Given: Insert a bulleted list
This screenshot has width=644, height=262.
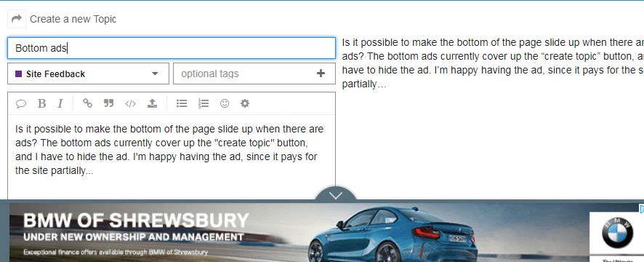Looking at the screenshot, I should click(182, 103).
